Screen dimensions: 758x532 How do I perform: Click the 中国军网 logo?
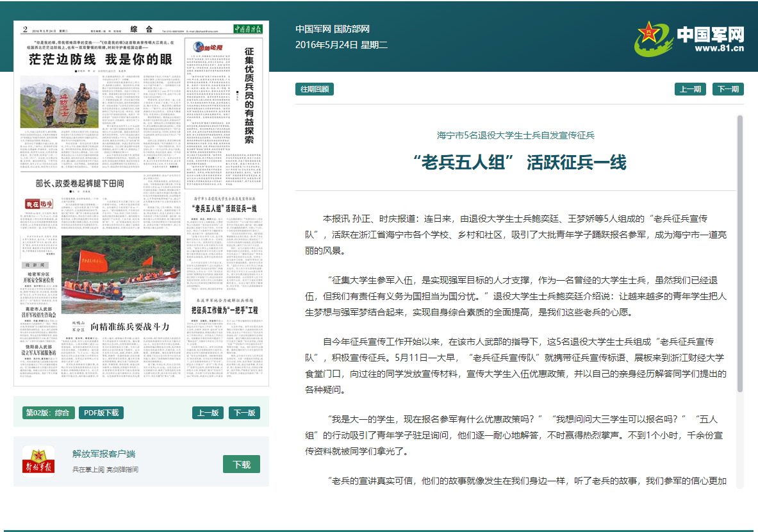pyautogui.click(x=689, y=38)
